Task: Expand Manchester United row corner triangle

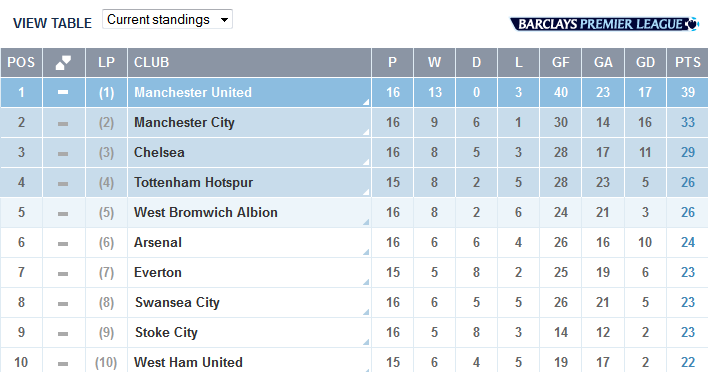Action: 366,102
